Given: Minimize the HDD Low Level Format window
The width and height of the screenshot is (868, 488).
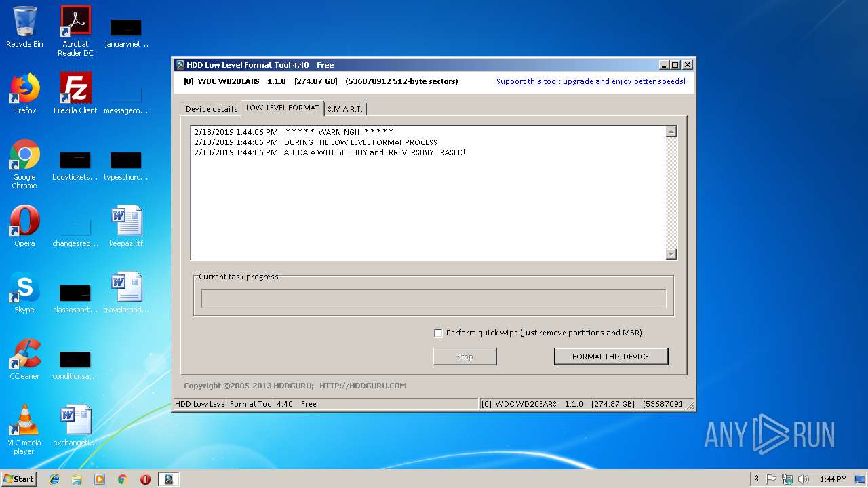Looking at the screenshot, I should click(664, 65).
